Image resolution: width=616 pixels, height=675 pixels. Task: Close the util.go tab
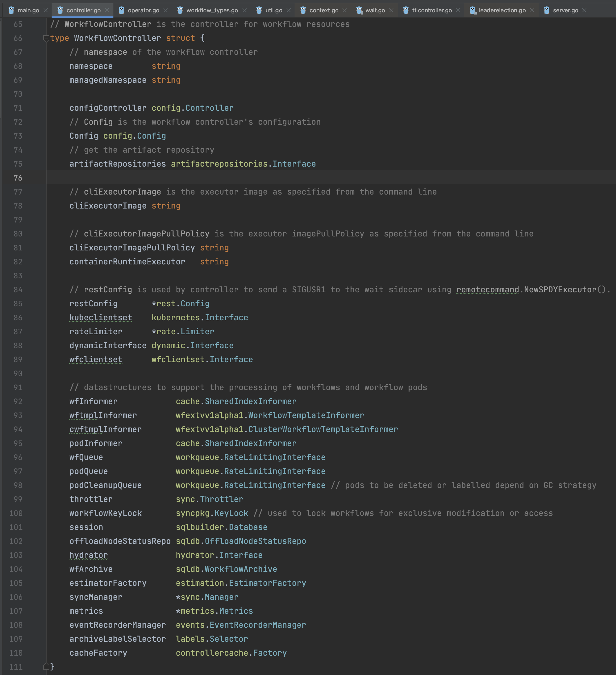(289, 10)
